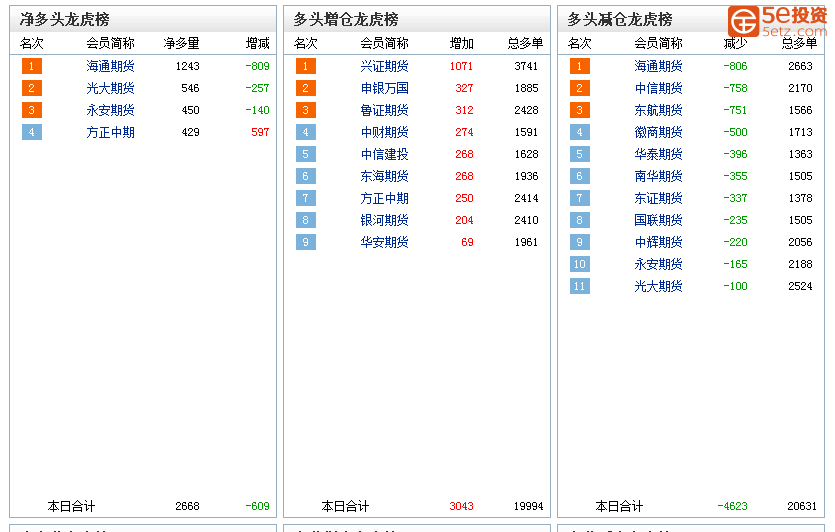Click the 南华期货 link

pos(658,176)
